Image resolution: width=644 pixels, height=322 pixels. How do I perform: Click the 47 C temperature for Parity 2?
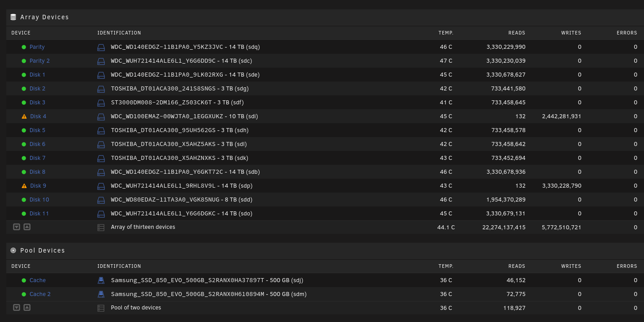click(446, 61)
